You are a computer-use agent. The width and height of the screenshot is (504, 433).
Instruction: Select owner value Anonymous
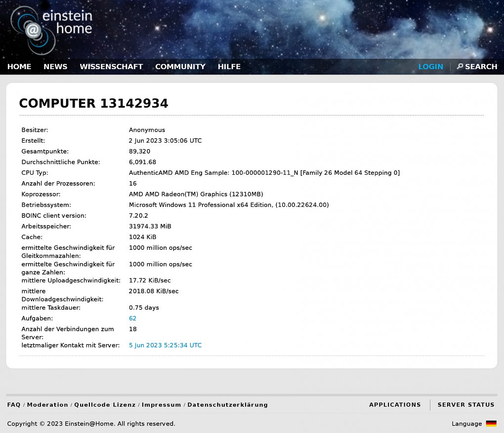(x=147, y=130)
